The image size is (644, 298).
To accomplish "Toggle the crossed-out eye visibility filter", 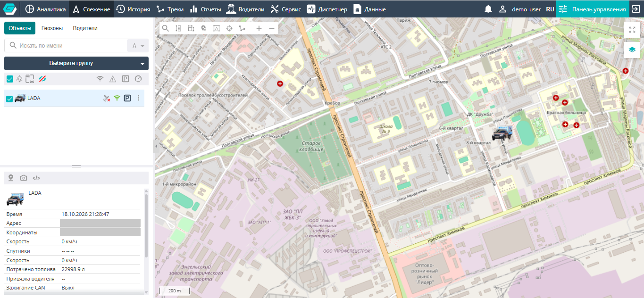I will (x=42, y=79).
